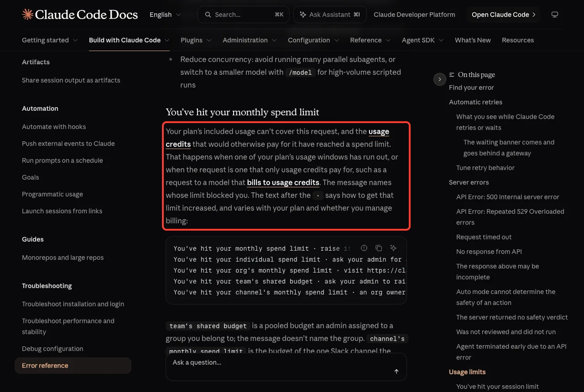Jump to Find your error section

(x=471, y=88)
